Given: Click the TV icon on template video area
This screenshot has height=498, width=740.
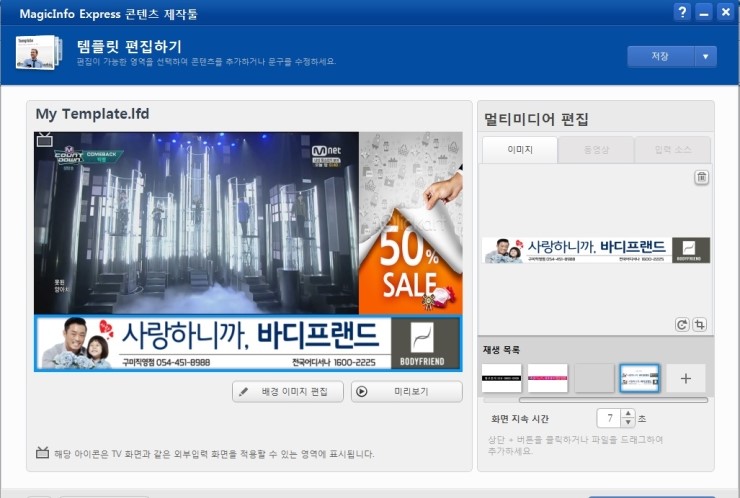Looking at the screenshot, I should [x=45, y=140].
